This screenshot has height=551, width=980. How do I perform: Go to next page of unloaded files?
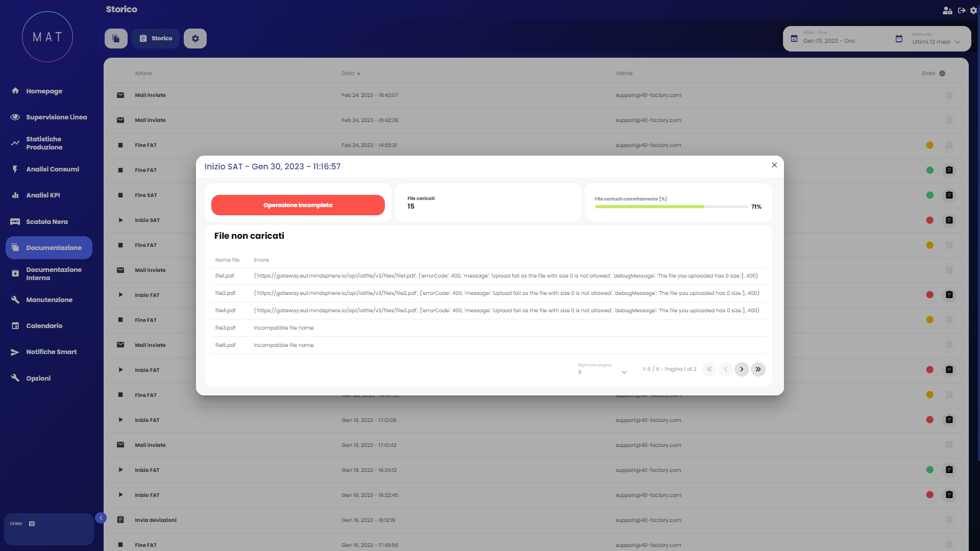[742, 369]
